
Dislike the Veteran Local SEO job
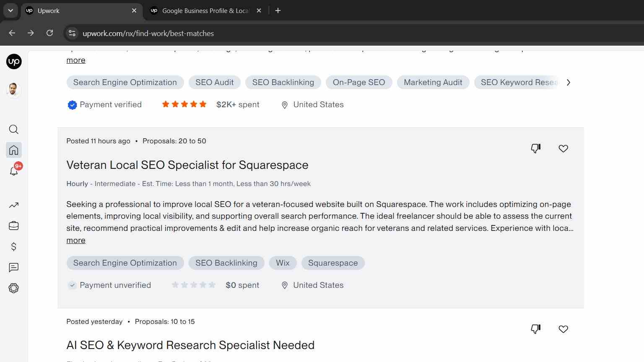(x=536, y=148)
